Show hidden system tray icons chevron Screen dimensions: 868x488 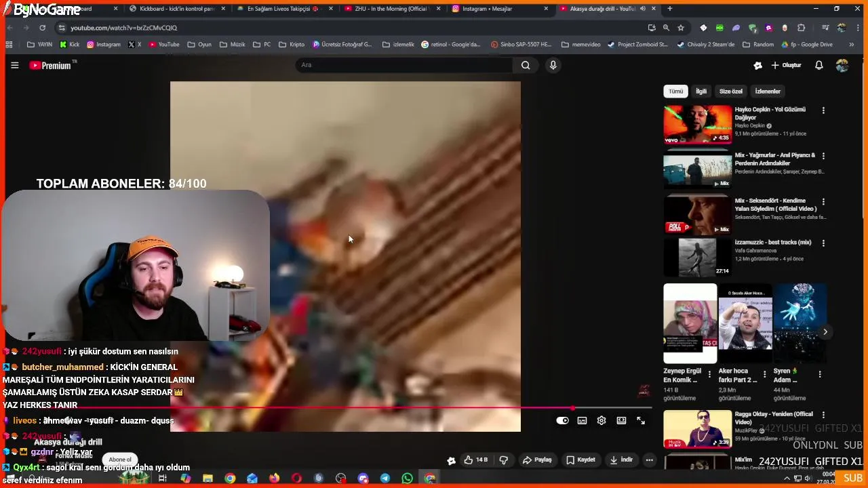pyautogui.click(x=787, y=479)
